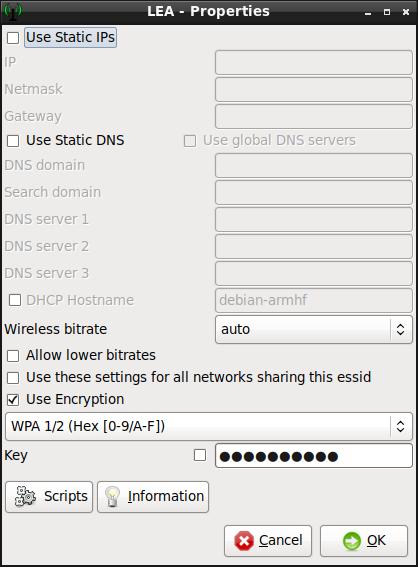418x567 pixels.
Task: Enable settings for all networks sharing essid
Action: click(13, 378)
